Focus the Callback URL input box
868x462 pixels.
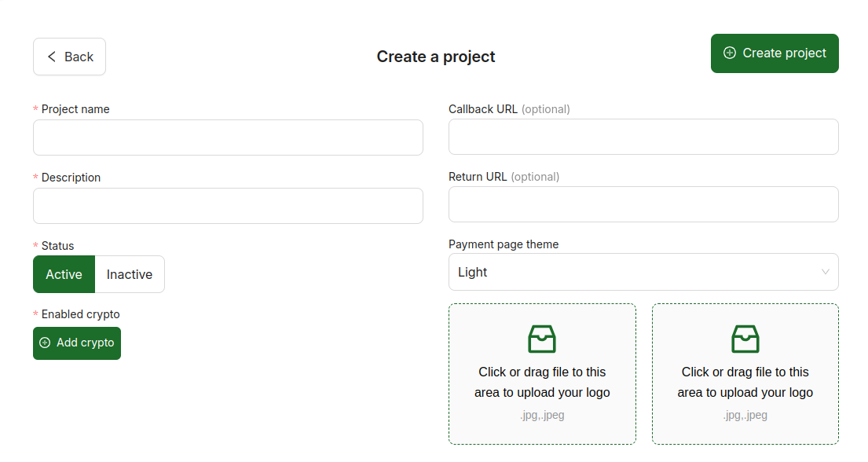pos(643,137)
